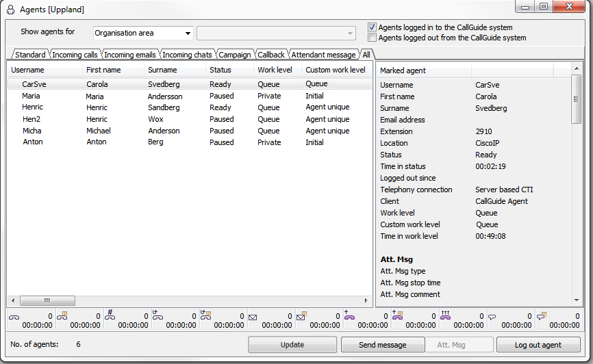Image resolution: width=593 pixels, height=364 pixels.
Task: Click the envelope with note email icon
Action: point(301,316)
